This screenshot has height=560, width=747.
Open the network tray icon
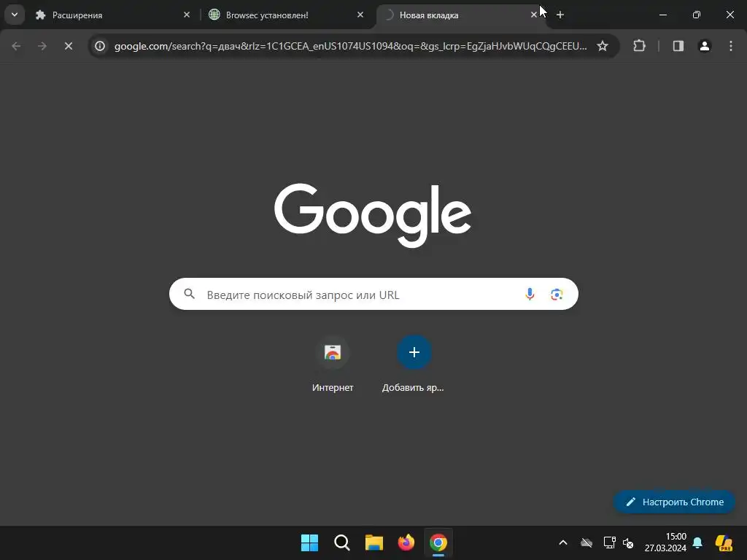coord(609,542)
